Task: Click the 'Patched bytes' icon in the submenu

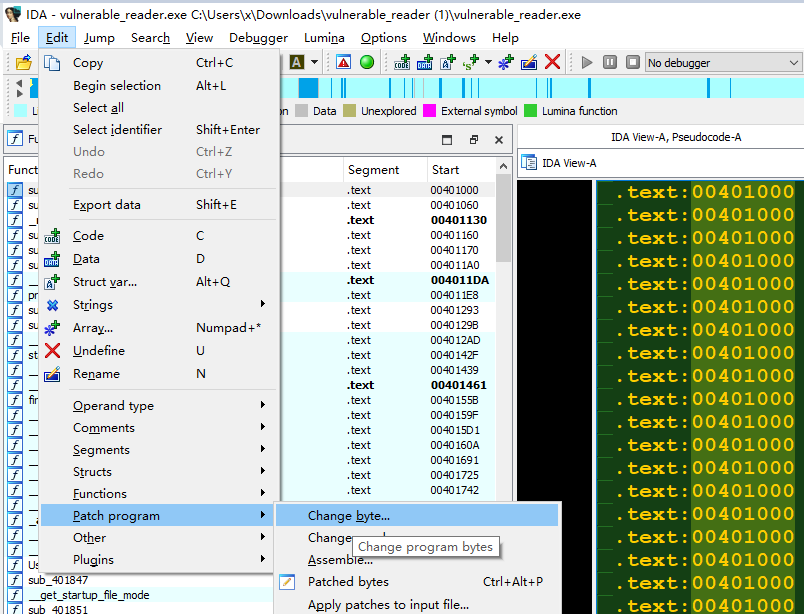Action: tap(287, 582)
